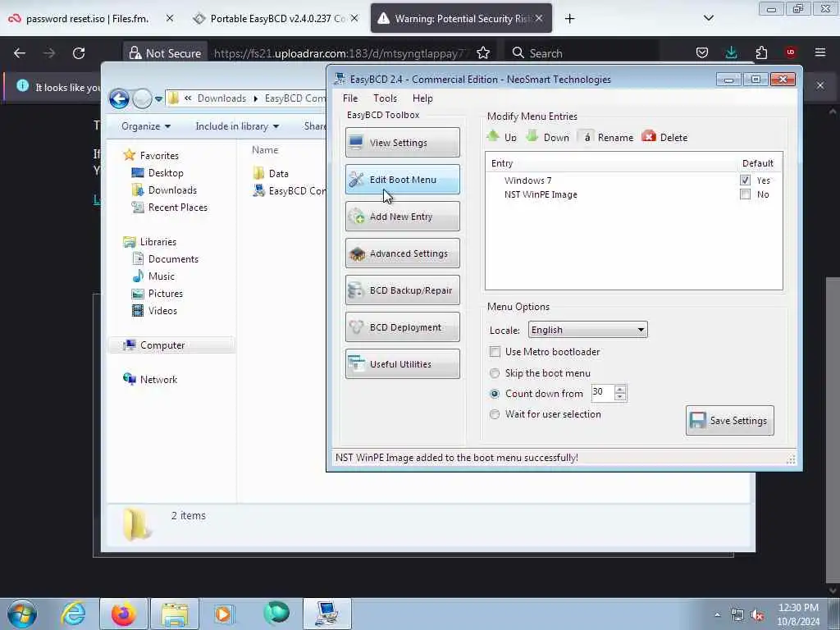Open Windows Media Player from taskbar
The image size is (840, 630).
coord(224,614)
